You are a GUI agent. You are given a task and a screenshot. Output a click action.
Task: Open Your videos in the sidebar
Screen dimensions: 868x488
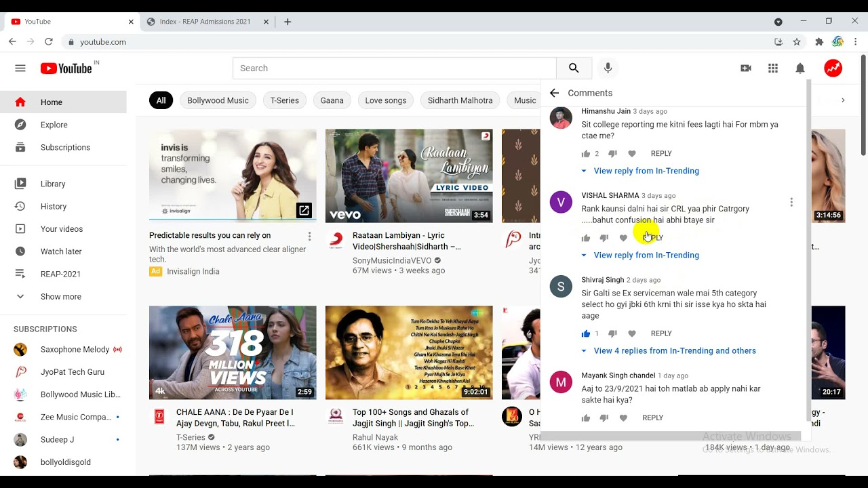coord(63,229)
